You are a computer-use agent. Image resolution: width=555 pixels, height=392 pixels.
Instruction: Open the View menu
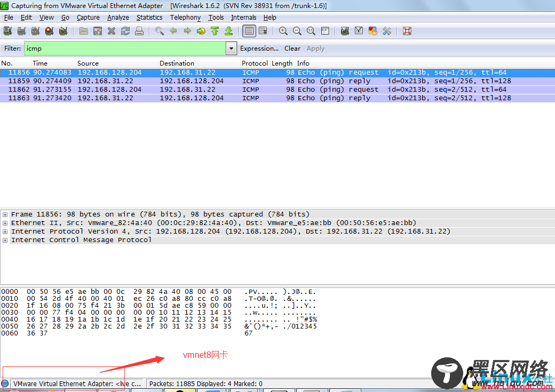point(46,18)
